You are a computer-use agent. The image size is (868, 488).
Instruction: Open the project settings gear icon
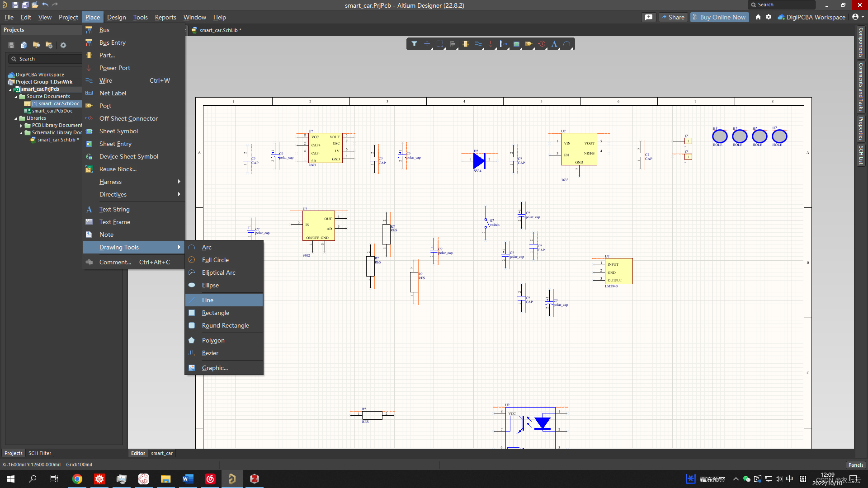[x=63, y=45]
